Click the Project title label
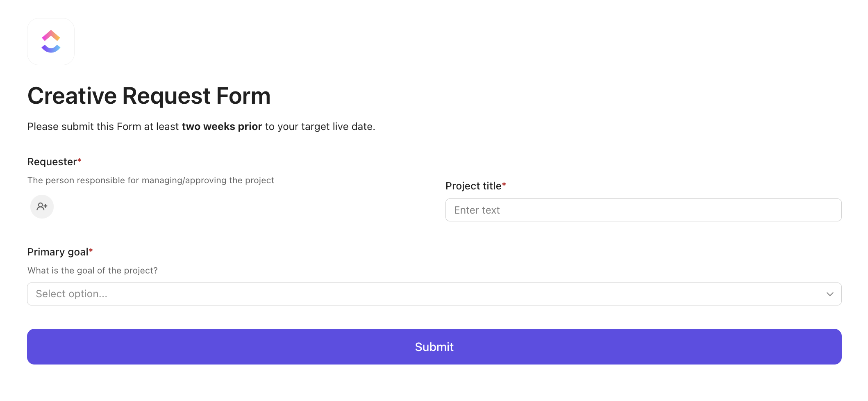This screenshot has height=401, width=868. coord(473,186)
